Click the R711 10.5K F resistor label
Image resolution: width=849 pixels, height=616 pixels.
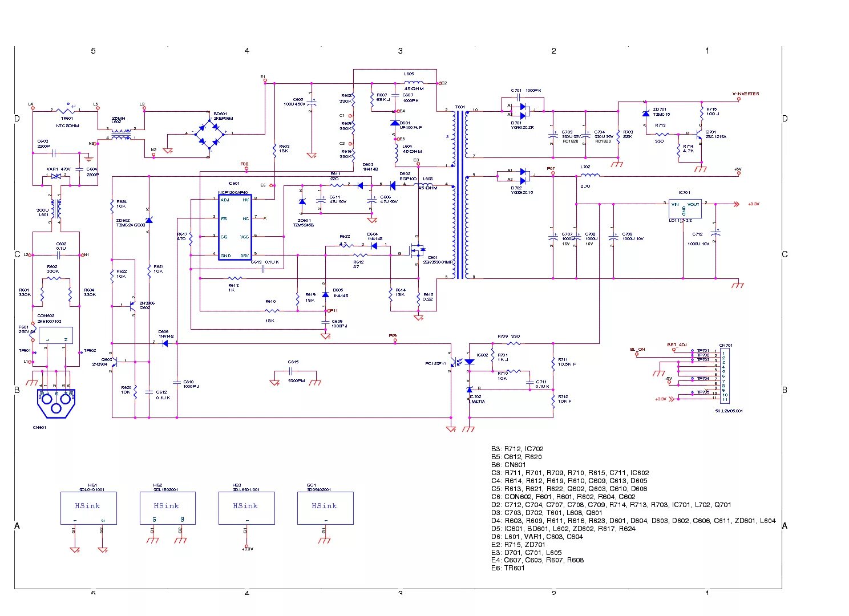(x=567, y=362)
